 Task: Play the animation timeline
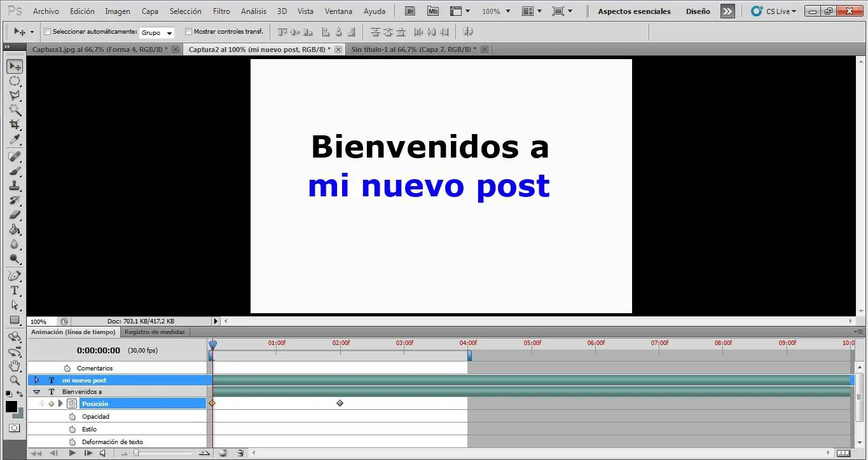(72, 453)
